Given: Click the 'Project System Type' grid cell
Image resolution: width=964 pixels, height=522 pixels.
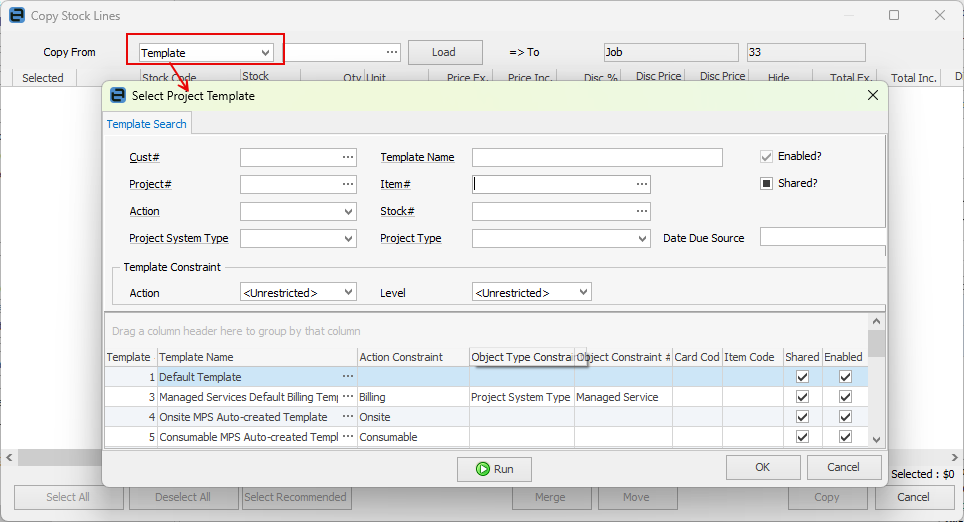Looking at the screenshot, I should [x=521, y=397].
